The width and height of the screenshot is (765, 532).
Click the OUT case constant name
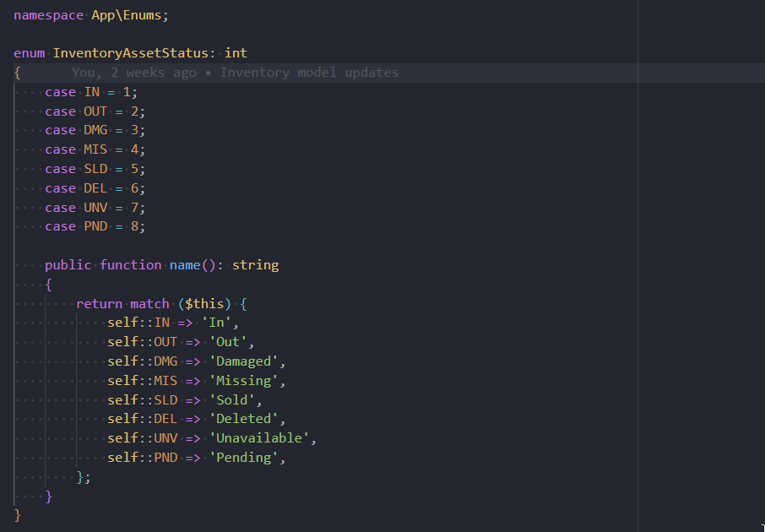pos(95,111)
